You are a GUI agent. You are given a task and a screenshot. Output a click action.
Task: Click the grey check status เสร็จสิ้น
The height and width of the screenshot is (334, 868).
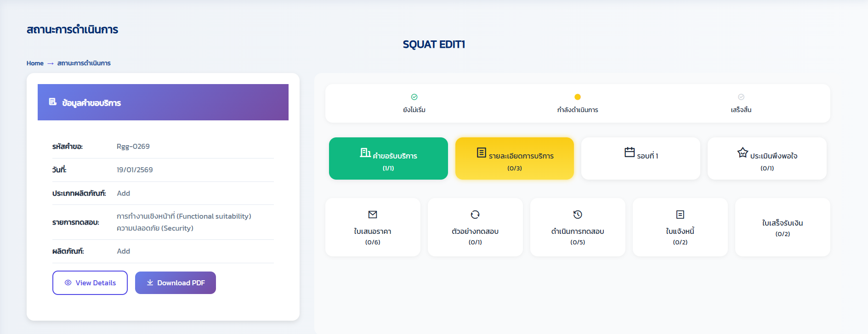tap(741, 97)
